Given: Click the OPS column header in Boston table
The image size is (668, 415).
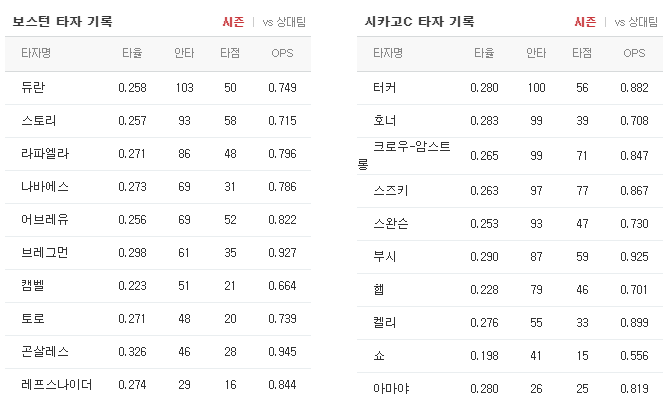Looking at the screenshot, I should tap(282, 53).
